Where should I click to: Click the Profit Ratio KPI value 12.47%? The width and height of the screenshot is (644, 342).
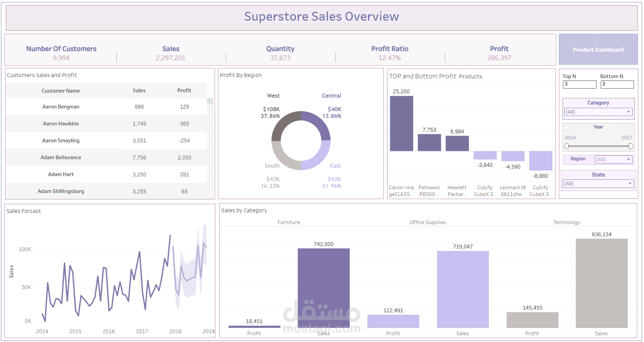click(x=390, y=58)
